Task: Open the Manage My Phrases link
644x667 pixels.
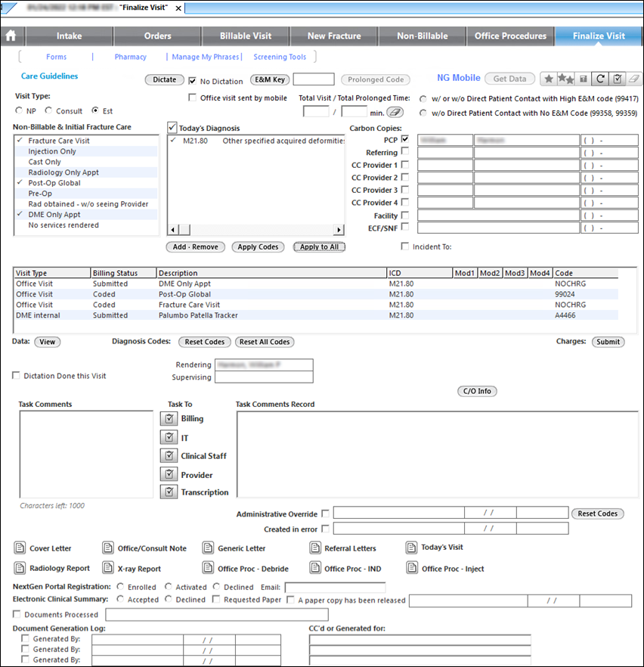Action: click(206, 57)
